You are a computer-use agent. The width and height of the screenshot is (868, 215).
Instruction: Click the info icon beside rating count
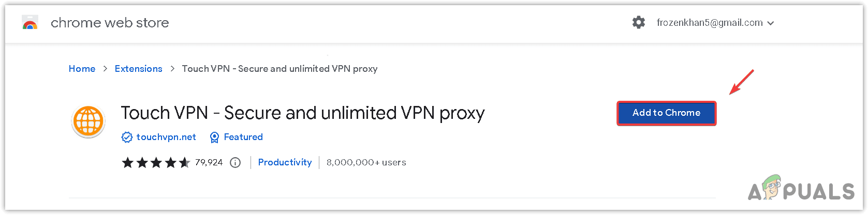236,162
